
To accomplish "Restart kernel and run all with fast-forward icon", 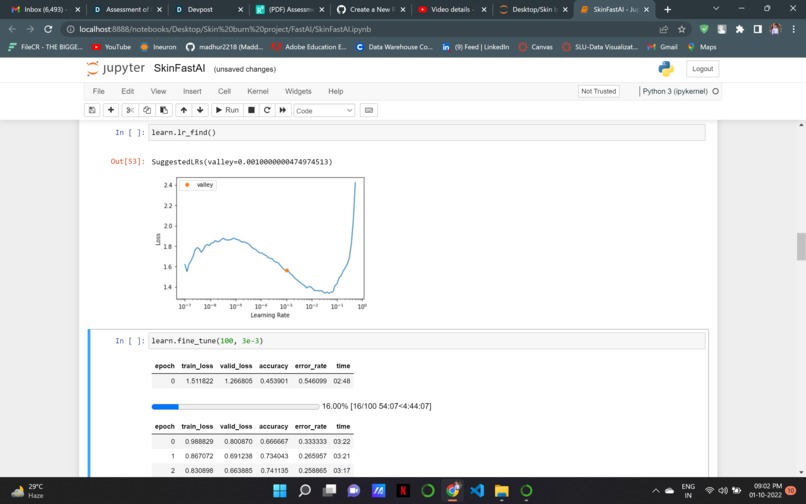I will 283,110.
